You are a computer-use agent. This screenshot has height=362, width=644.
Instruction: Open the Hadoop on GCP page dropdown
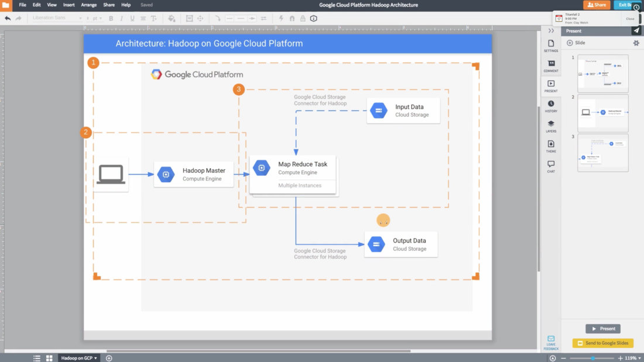pyautogui.click(x=78, y=357)
